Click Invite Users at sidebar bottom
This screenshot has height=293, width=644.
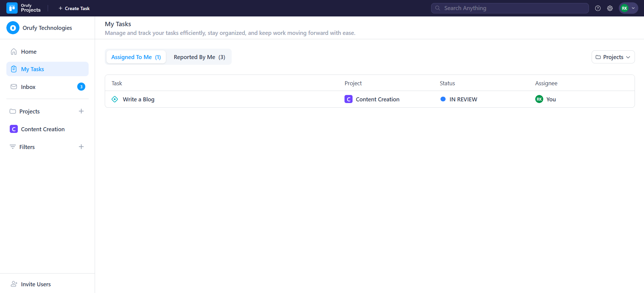pyautogui.click(x=36, y=284)
